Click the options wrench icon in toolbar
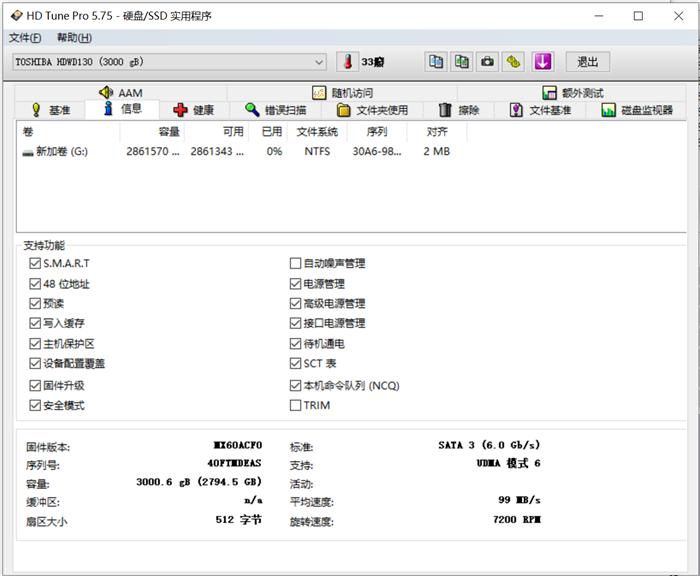Screen dimensions: 700x576 (x=513, y=62)
